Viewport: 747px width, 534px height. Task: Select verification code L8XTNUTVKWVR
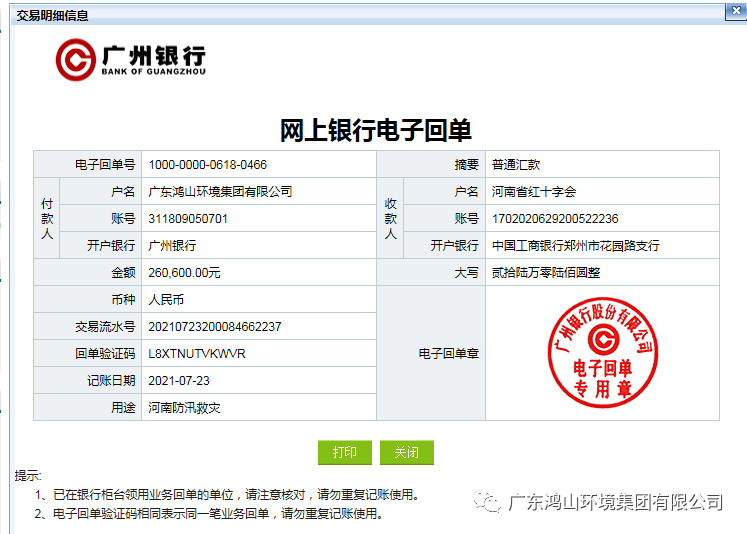(197, 353)
